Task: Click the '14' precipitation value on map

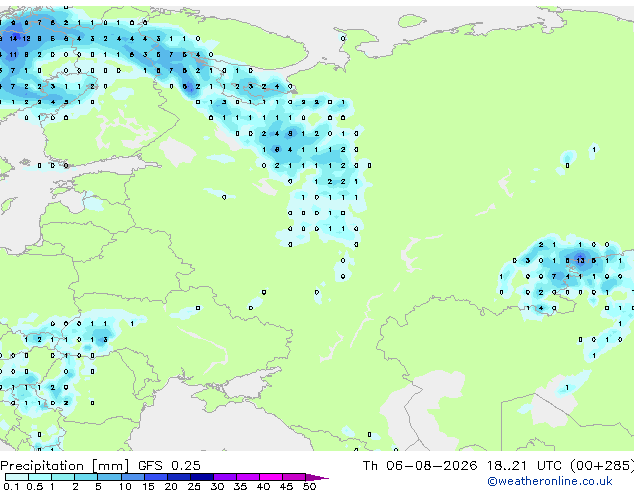Action: coord(13,38)
